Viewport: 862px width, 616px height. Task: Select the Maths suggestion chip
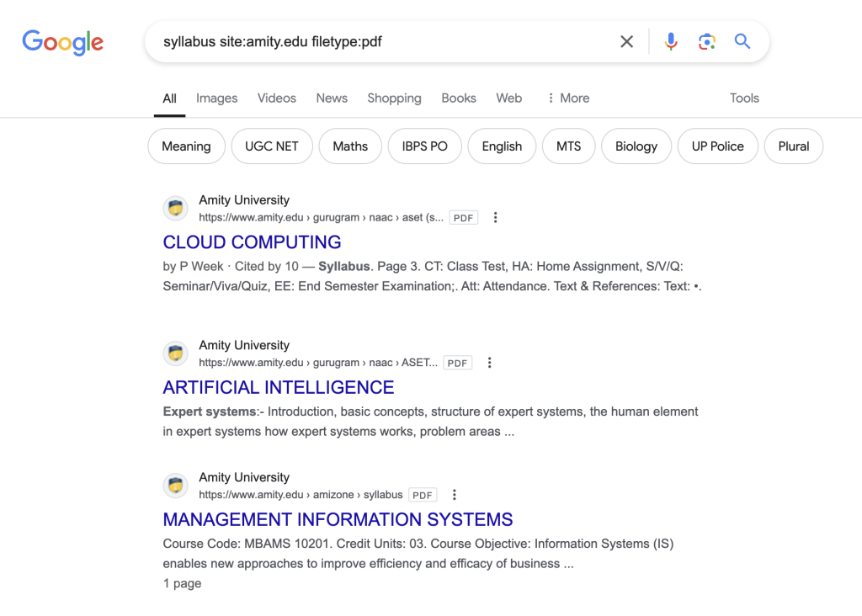[x=350, y=146]
